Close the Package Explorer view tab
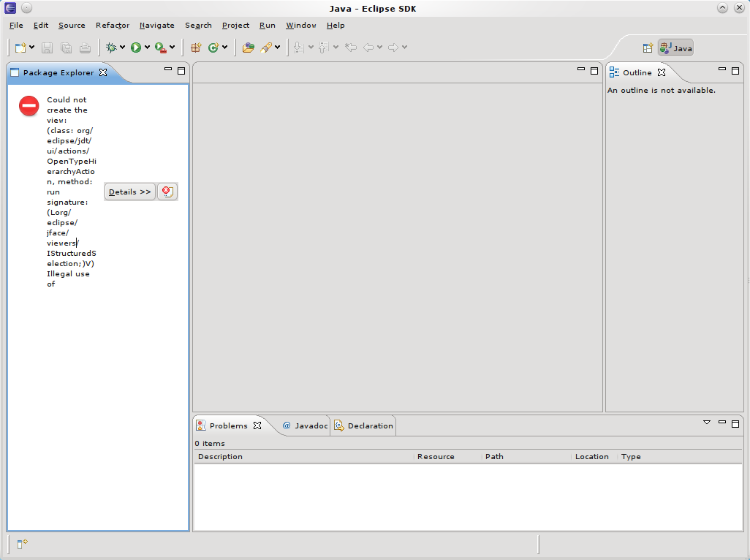The height and width of the screenshot is (560, 750). click(x=103, y=72)
